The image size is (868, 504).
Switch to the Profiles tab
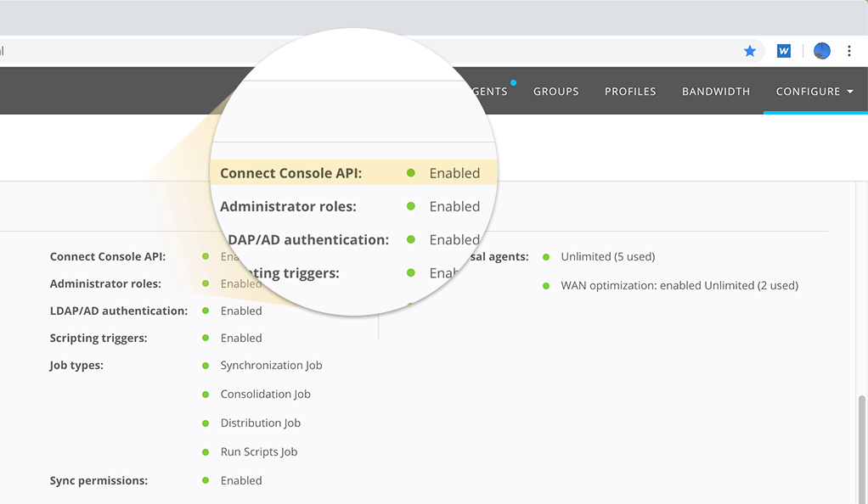(630, 92)
